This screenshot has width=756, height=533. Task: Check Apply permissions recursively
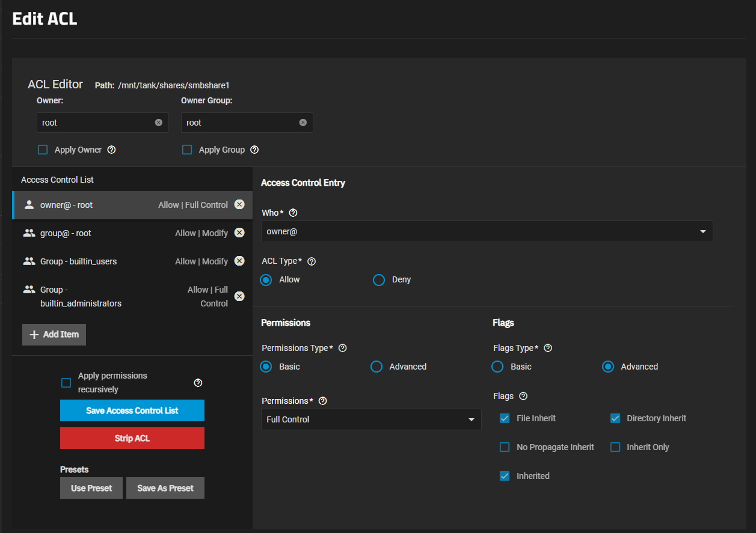66,383
